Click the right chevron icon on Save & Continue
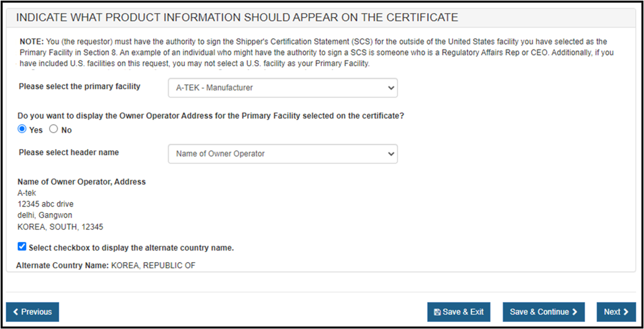This screenshot has height=329, width=644. click(x=575, y=312)
